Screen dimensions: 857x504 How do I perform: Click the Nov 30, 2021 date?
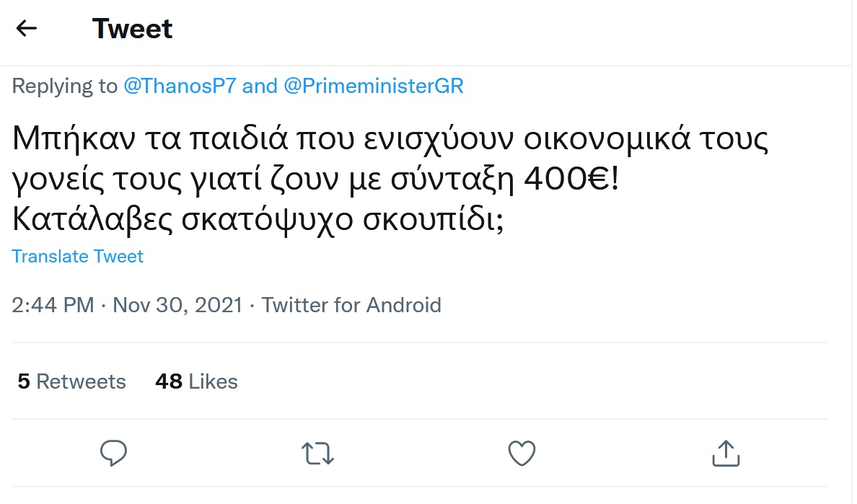coord(177,305)
